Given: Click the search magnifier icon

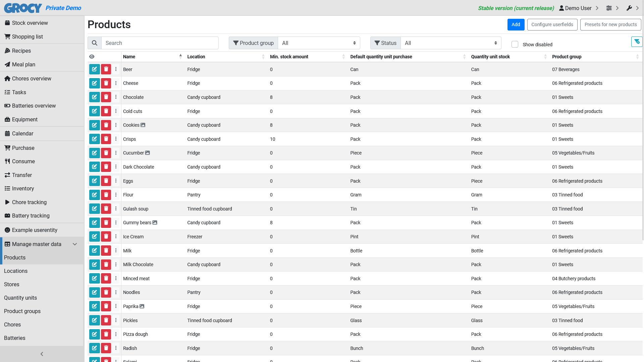Looking at the screenshot, I should (95, 43).
